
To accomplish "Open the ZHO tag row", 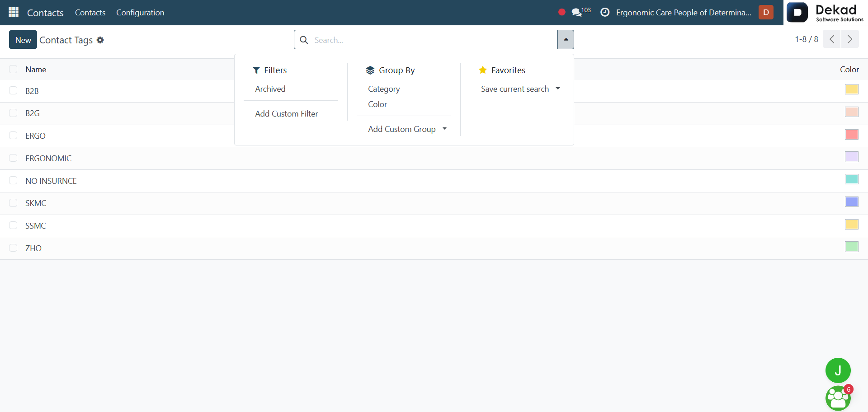I will pos(434,248).
